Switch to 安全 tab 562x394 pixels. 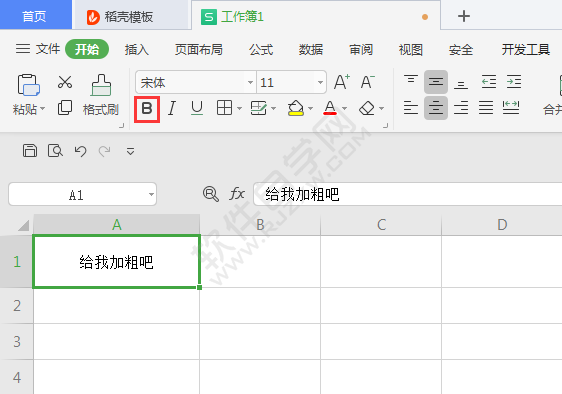coord(461,49)
